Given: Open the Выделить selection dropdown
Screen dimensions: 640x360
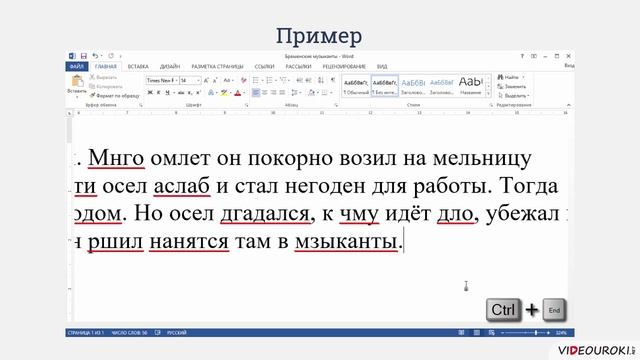Looking at the screenshot, I should click(x=513, y=96).
